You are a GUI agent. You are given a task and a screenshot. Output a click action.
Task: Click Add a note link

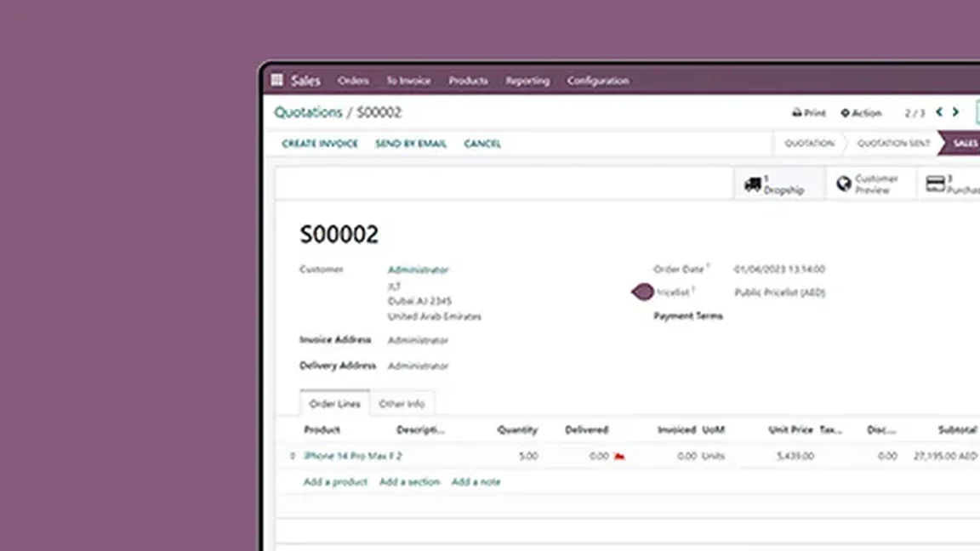point(476,481)
